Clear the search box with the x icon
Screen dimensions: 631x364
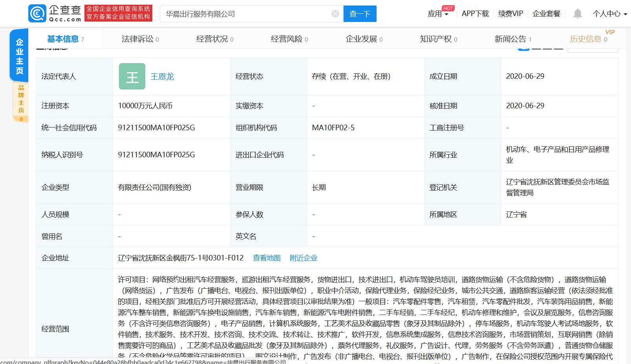pos(335,13)
